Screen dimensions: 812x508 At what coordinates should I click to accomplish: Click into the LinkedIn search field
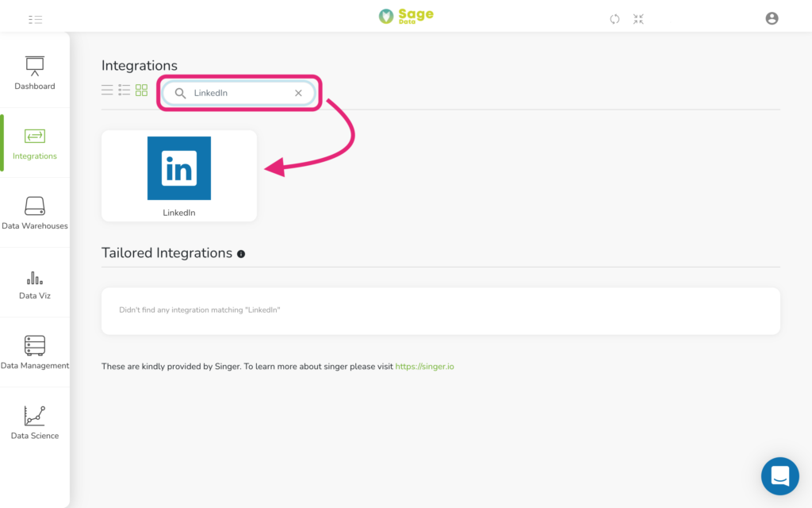tap(239, 94)
